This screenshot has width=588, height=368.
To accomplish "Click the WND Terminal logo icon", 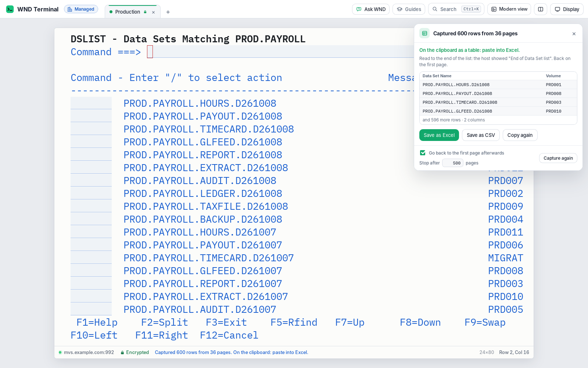I will [x=10, y=9].
